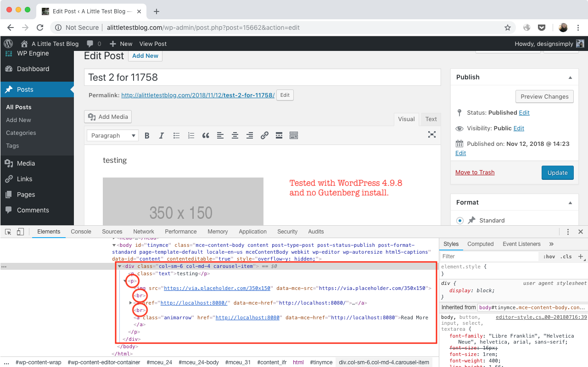Click Preview Changes button
Screen dimensions: 588x367
(x=544, y=96)
